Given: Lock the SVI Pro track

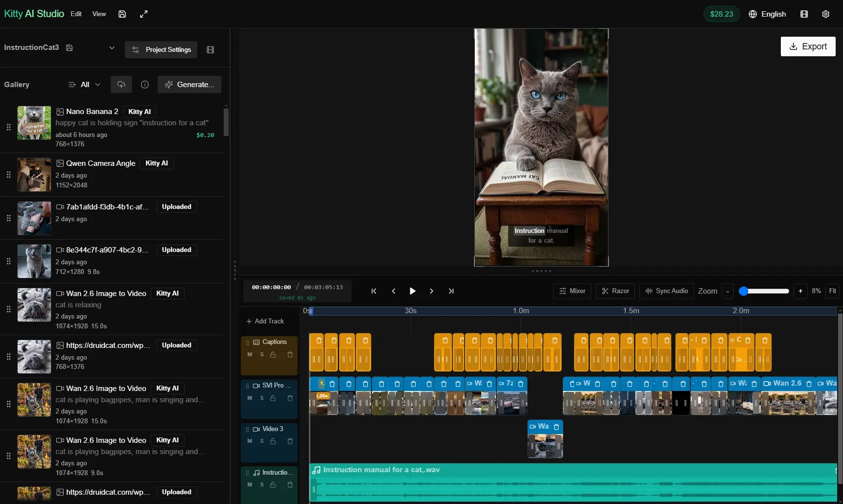Looking at the screenshot, I should (274, 398).
